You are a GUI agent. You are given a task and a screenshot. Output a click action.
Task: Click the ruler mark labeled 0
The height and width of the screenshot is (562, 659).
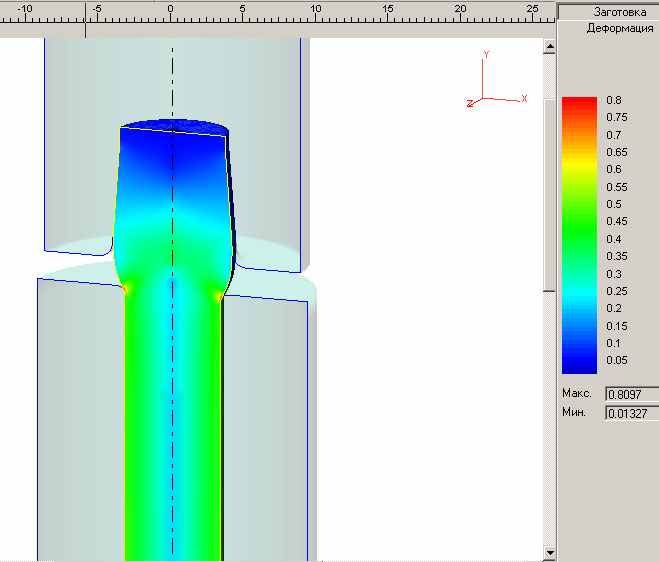click(171, 8)
